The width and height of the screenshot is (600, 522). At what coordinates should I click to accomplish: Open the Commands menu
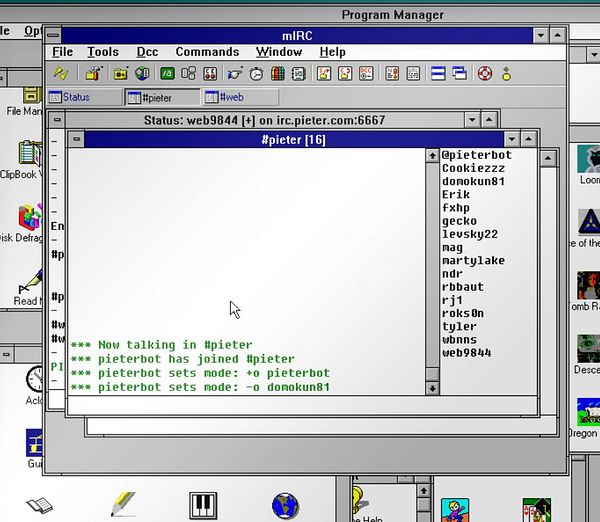207,52
